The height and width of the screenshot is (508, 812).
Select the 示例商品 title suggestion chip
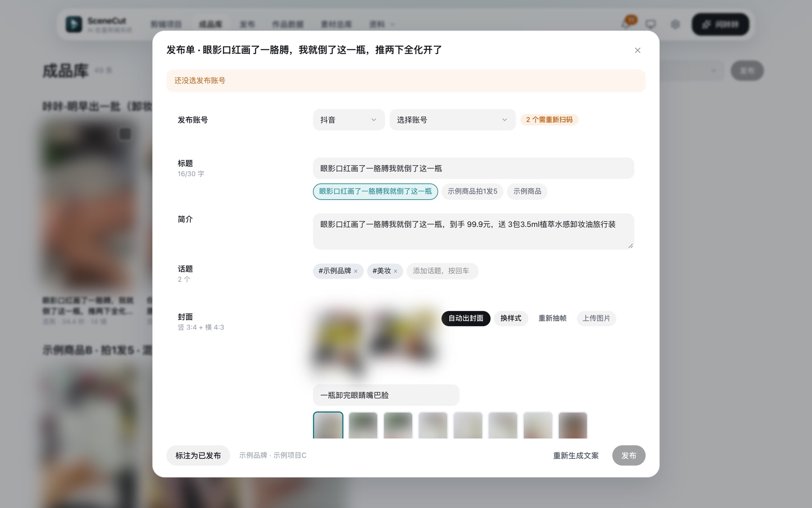(x=527, y=191)
